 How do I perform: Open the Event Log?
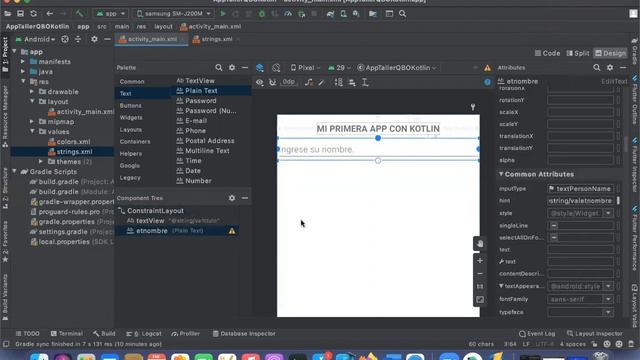coord(537,333)
